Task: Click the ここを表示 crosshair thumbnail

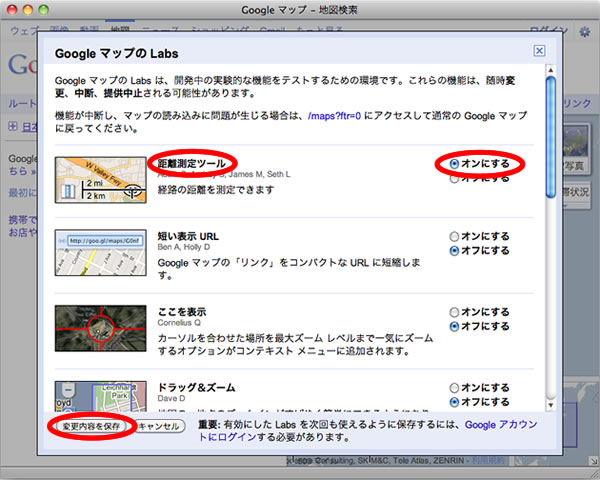Action: click(101, 328)
